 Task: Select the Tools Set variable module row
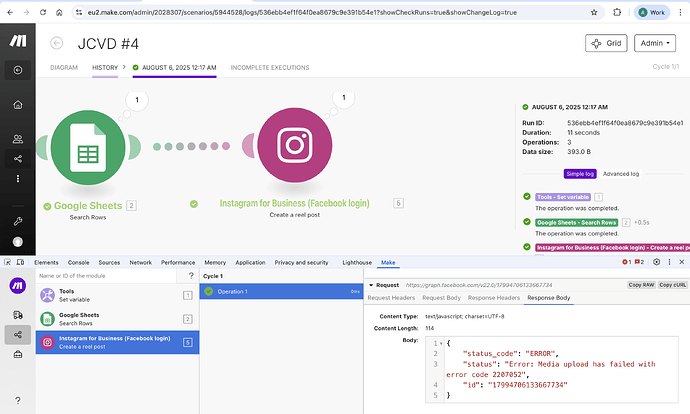(117, 295)
